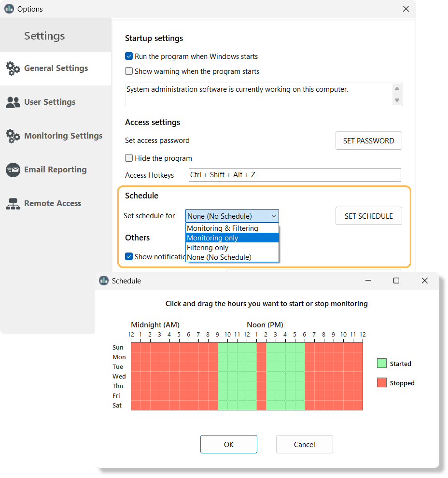Click the Remote Access network icon
The width and height of the screenshot is (448, 478).
[x=13, y=204]
